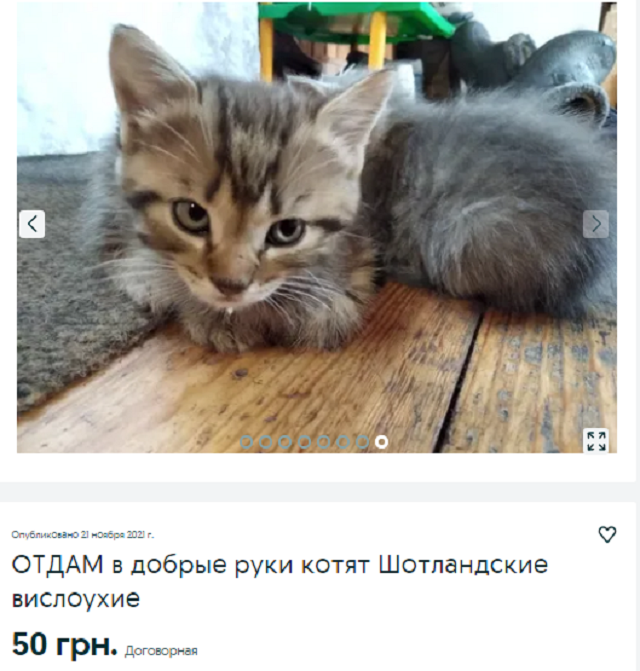Advance to next photo with right arrow
640x671 pixels.
coord(596,224)
